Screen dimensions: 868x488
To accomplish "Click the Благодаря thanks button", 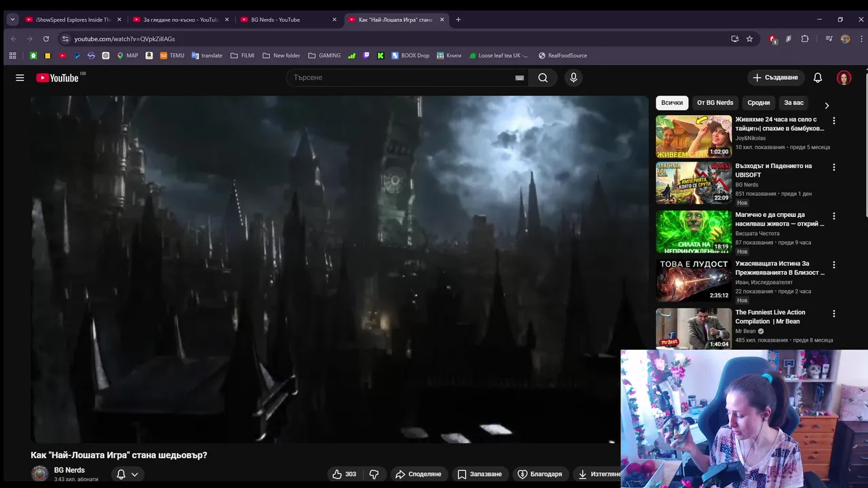I will 540,474.
